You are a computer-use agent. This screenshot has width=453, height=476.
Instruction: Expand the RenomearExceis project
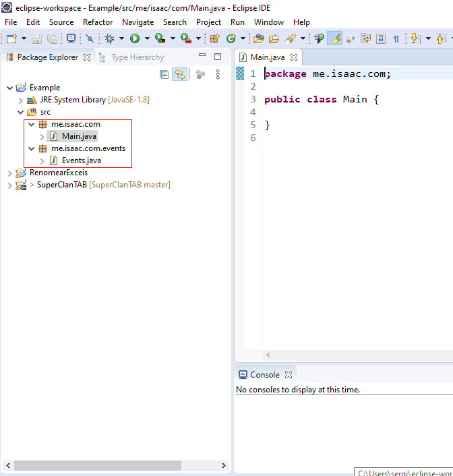[x=9, y=173]
